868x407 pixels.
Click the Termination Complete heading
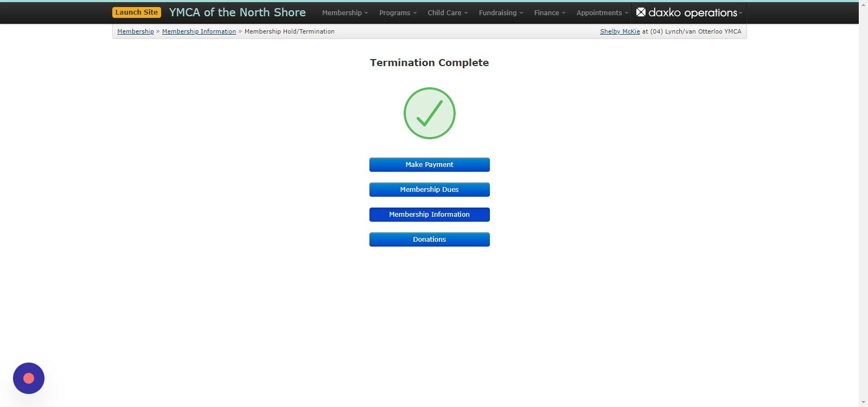point(430,63)
